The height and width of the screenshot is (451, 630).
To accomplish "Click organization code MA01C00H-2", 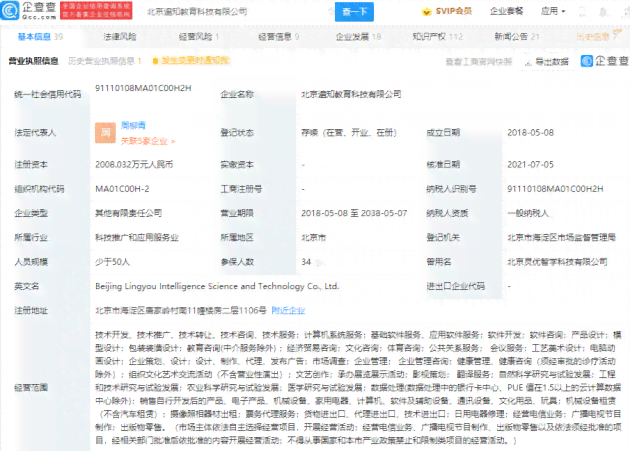I will [x=122, y=189].
